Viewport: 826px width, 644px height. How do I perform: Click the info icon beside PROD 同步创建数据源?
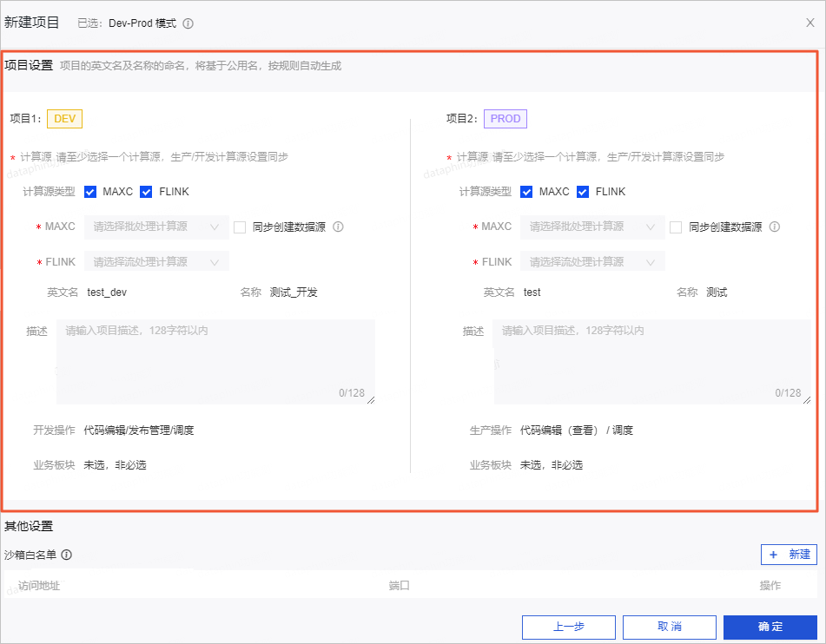[x=775, y=227]
